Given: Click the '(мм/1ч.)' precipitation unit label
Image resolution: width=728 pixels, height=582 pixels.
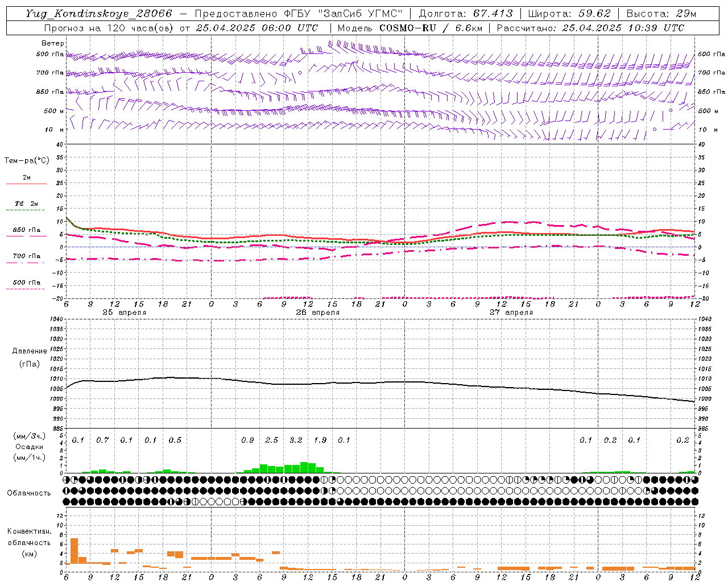Looking at the screenshot, I should pyautogui.click(x=30, y=458).
